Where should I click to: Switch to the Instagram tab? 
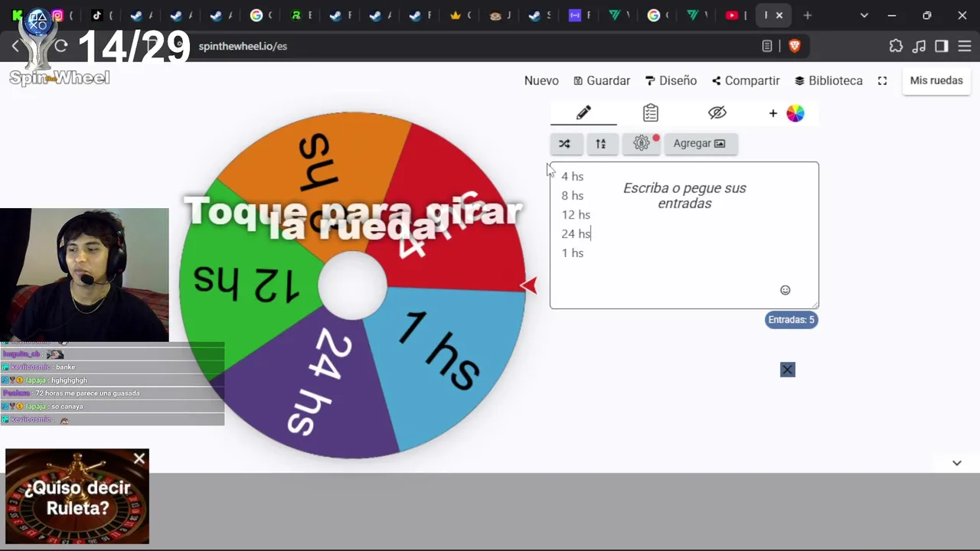pos(57,15)
